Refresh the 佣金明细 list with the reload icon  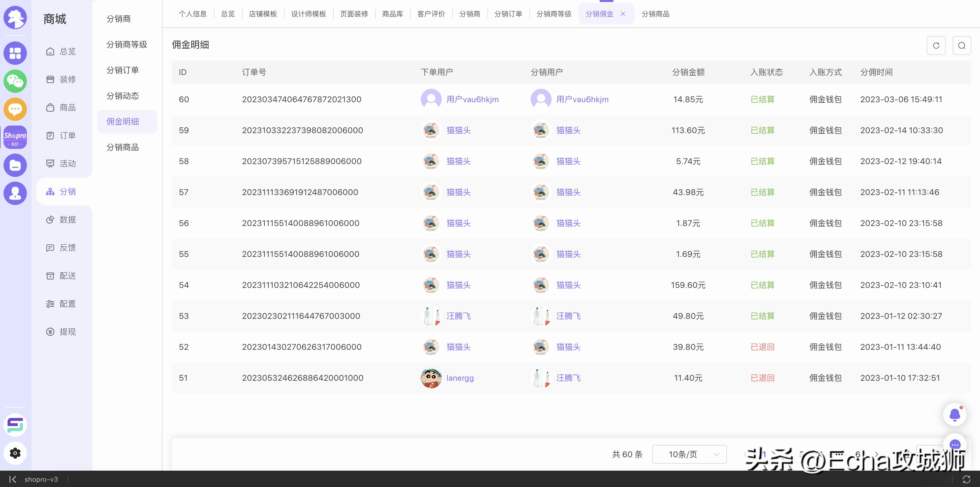click(936, 45)
